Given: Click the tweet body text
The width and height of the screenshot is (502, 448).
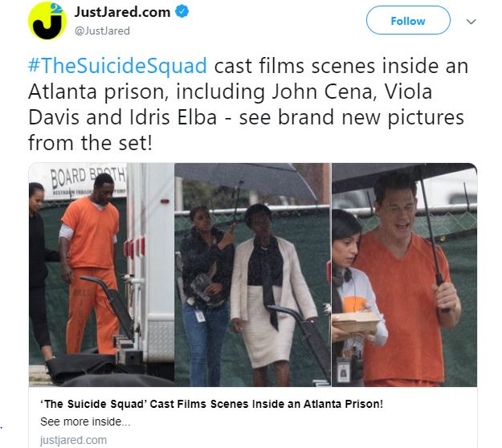Looking at the screenshot, I should [x=248, y=104].
